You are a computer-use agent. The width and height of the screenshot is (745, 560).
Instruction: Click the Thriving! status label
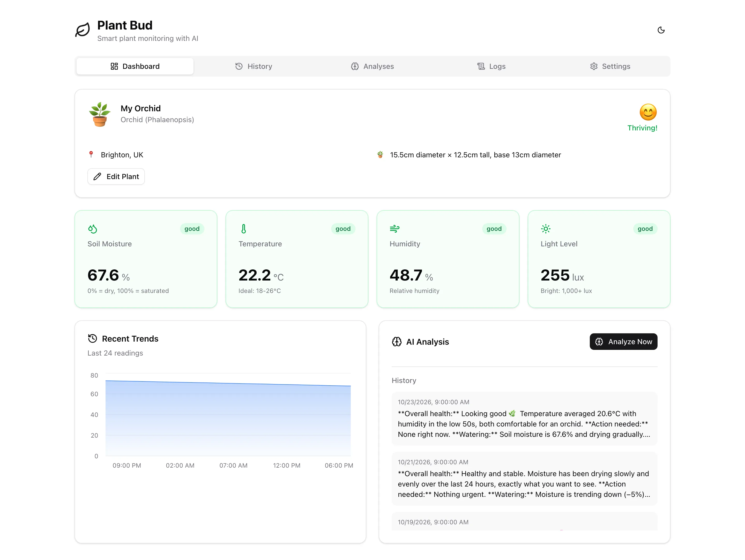click(642, 128)
